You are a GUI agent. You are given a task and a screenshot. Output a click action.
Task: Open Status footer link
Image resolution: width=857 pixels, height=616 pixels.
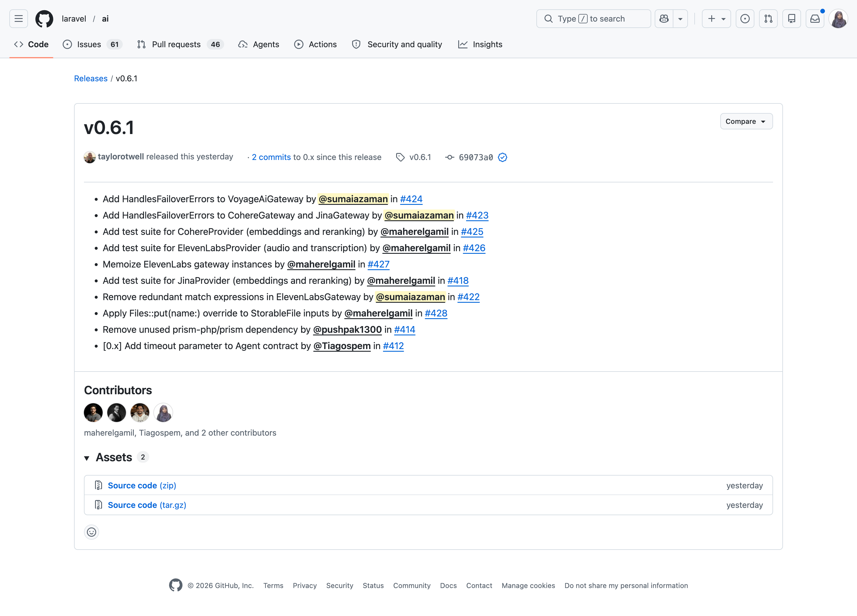point(373,585)
